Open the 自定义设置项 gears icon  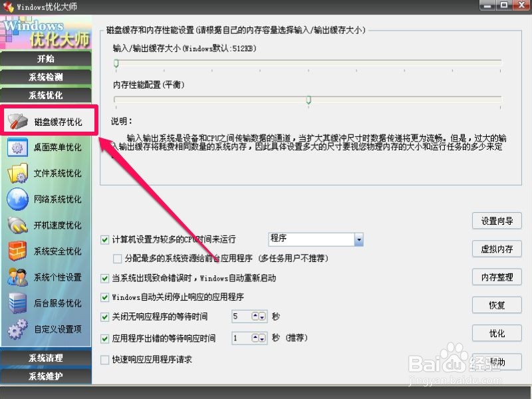(x=17, y=329)
